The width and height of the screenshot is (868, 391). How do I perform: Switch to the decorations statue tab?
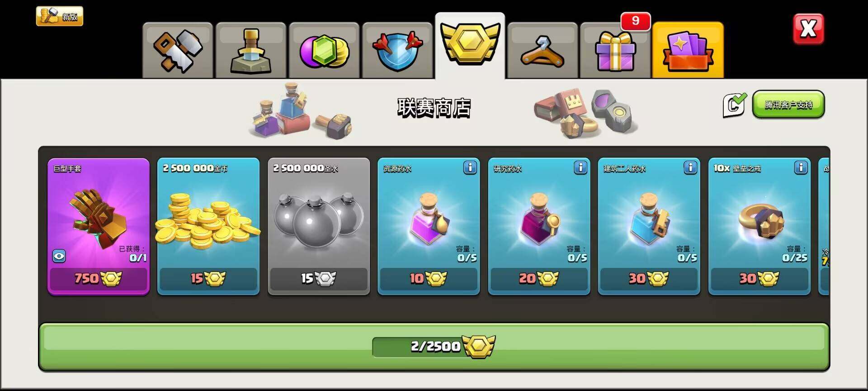click(251, 50)
